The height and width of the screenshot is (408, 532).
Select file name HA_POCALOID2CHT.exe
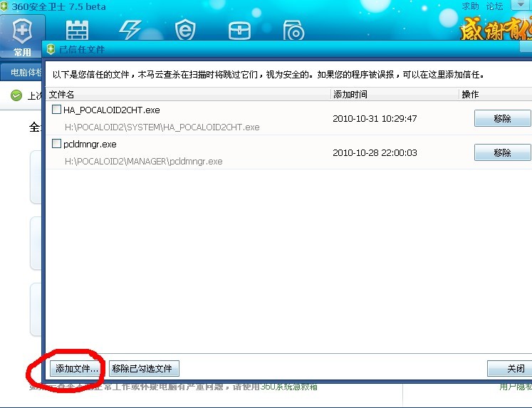[112, 110]
